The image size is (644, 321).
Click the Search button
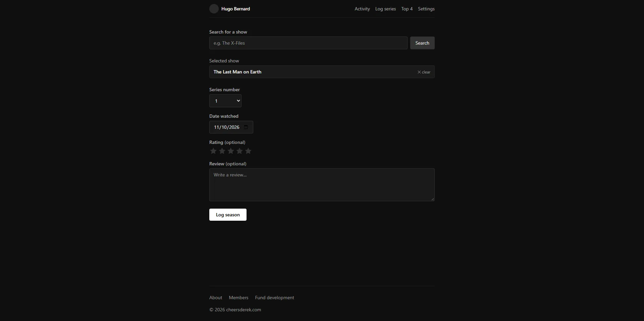422,43
